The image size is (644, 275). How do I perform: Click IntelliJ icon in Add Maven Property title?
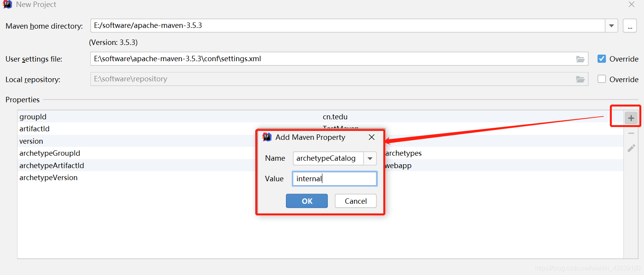click(267, 137)
